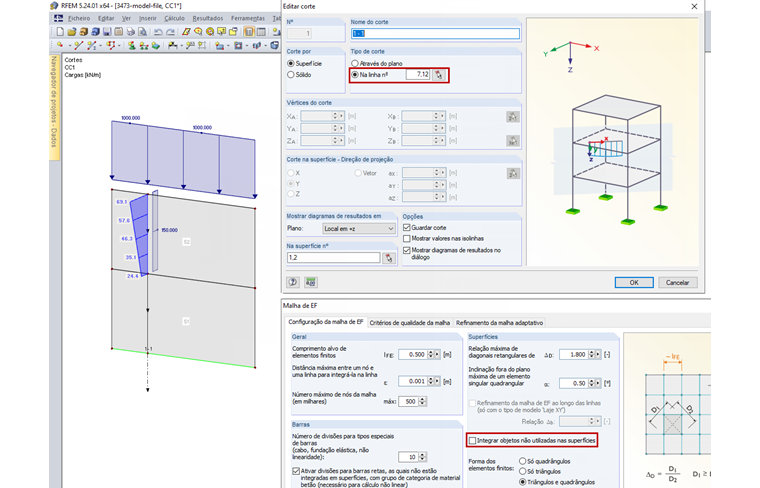Click the ΔD 1.800 ratio stepper arrows

point(591,354)
